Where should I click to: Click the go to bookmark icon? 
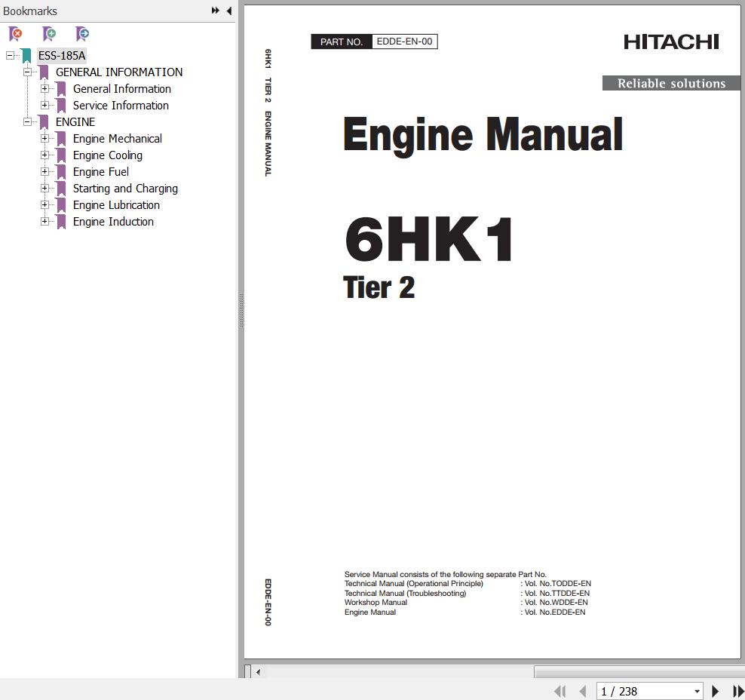click(82, 34)
